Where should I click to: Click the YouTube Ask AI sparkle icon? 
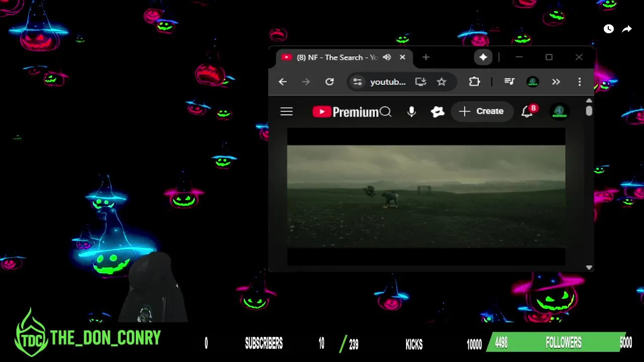click(438, 112)
